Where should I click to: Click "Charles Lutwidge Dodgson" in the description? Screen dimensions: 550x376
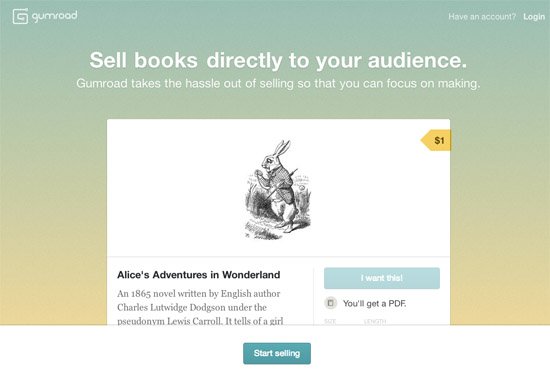tap(171, 307)
